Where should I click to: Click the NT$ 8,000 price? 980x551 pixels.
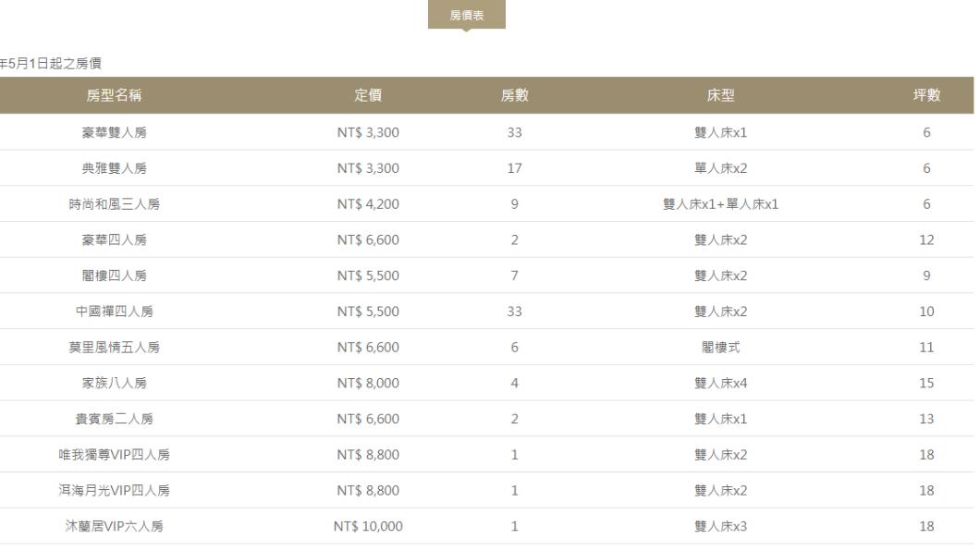click(x=368, y=383)
